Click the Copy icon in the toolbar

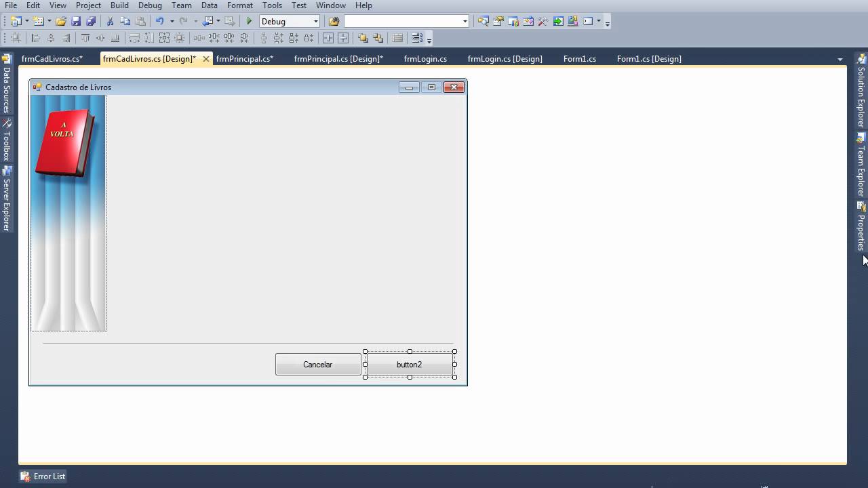point(125,21)
